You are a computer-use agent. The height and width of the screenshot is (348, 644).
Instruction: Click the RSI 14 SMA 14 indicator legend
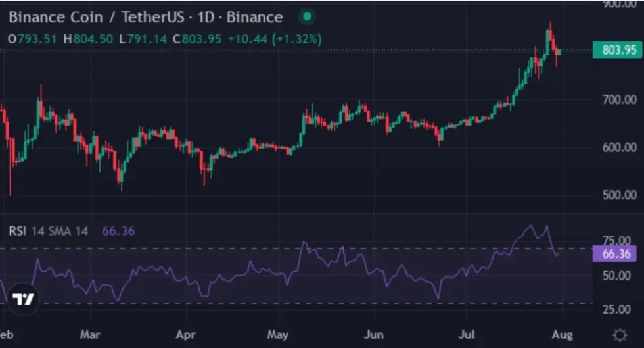(49, 231)
